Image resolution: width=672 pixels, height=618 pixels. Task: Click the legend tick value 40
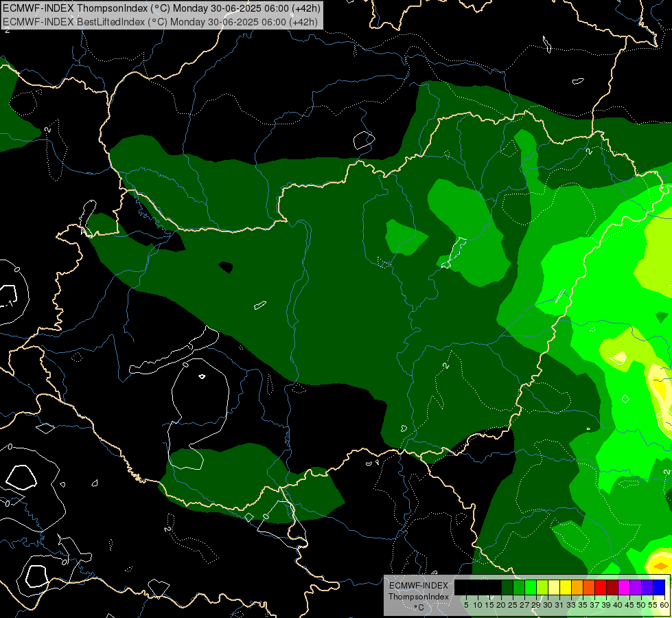click(618, 605)
